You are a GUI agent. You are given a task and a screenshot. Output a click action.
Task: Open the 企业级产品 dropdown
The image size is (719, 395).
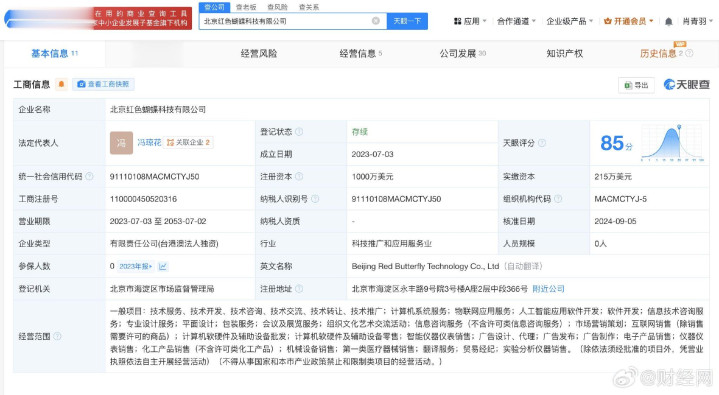pyautogui.click(x=570, y=21)
